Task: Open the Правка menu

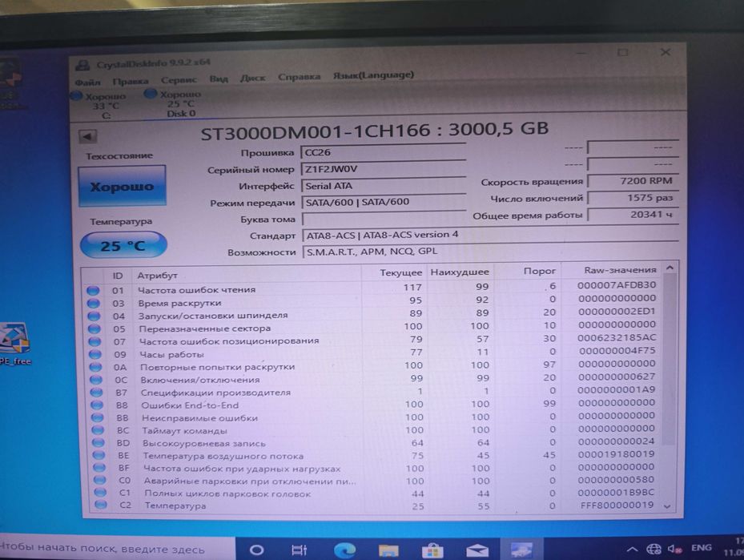Action: [x=131, y=81]
